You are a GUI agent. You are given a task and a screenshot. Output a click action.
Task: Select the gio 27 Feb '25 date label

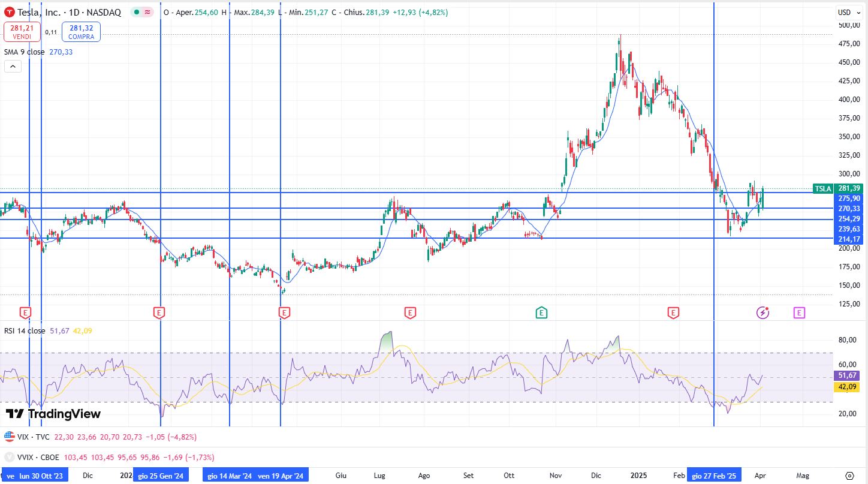click(x=714, y=476)
